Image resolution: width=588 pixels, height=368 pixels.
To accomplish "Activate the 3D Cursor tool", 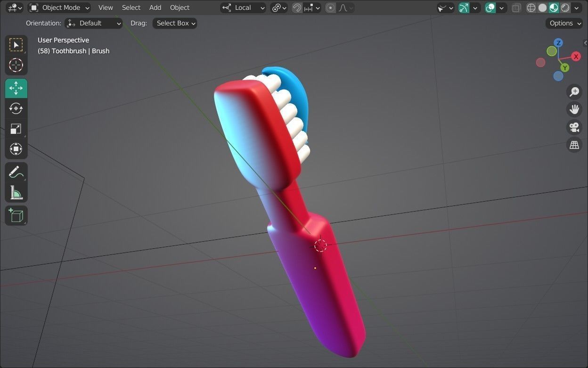I will pos(16,65).
